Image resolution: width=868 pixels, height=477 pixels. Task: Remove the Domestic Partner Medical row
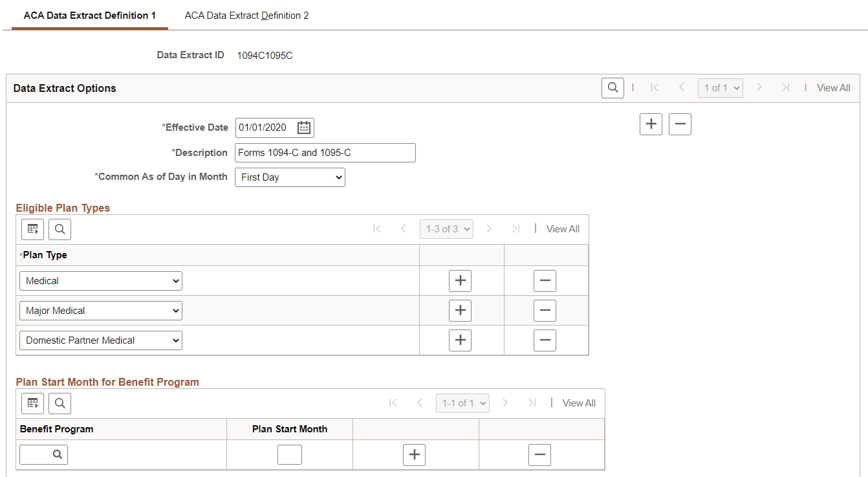tap(545, 340)
